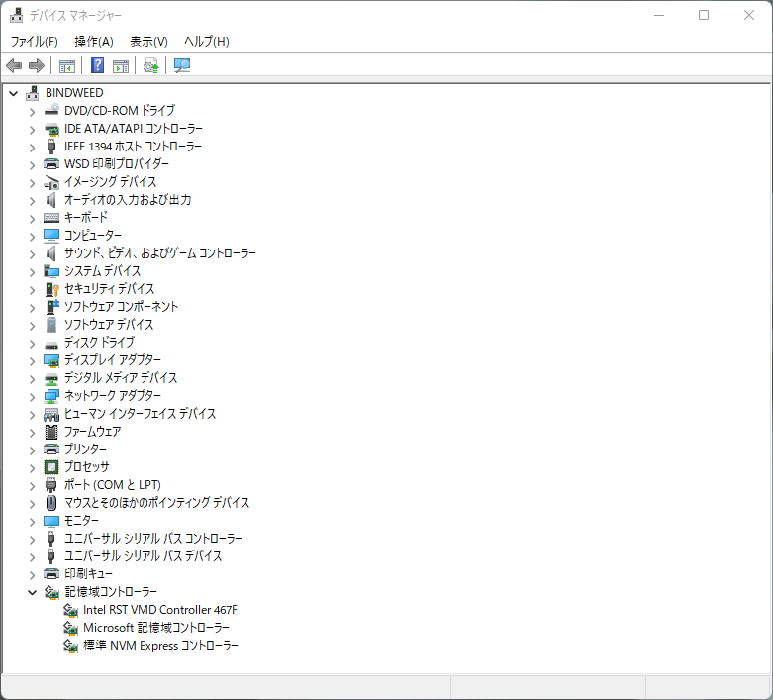Expand ユニバーサル シリアル バス コントローラー
The height and width of the screenshot is (700, 773).
click(x=33, y=539)
